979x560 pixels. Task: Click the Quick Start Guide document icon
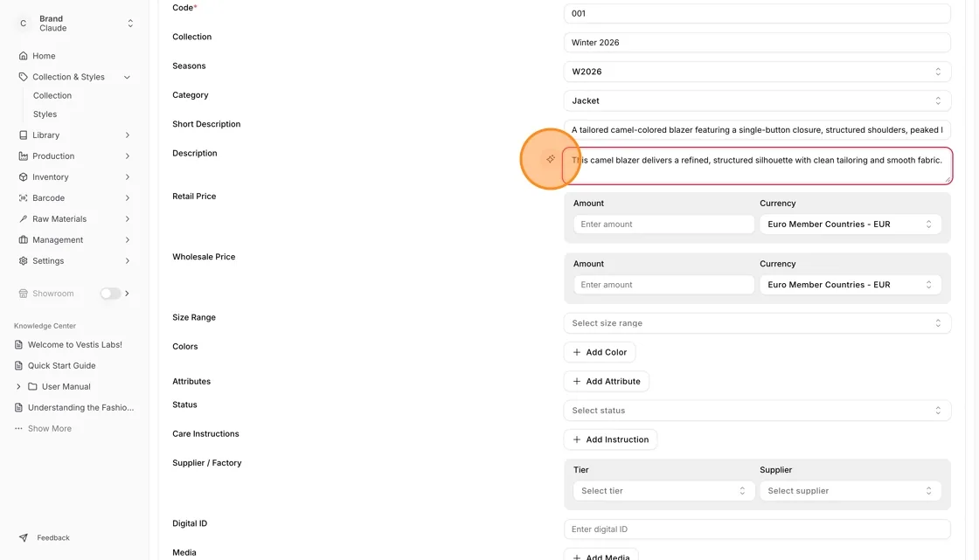coord(18,365)
